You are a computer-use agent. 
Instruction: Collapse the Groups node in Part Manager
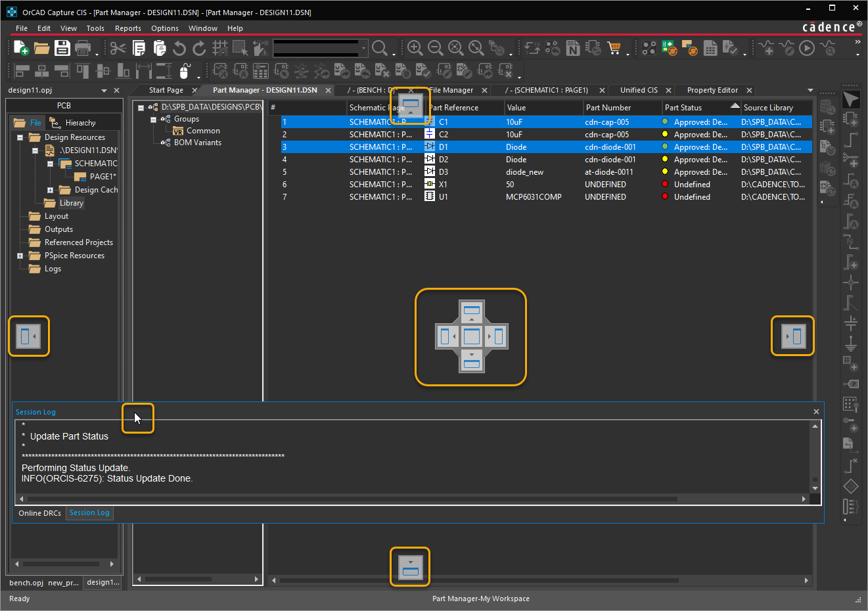pos(153,120)
